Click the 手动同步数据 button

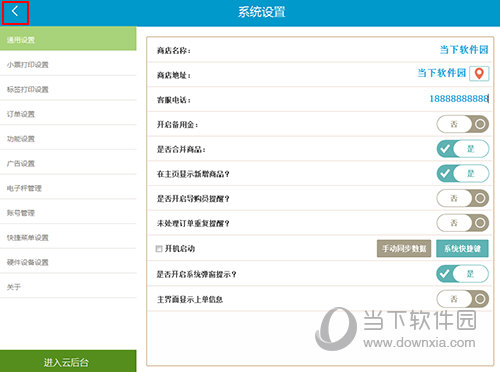[x=404, y=248]
